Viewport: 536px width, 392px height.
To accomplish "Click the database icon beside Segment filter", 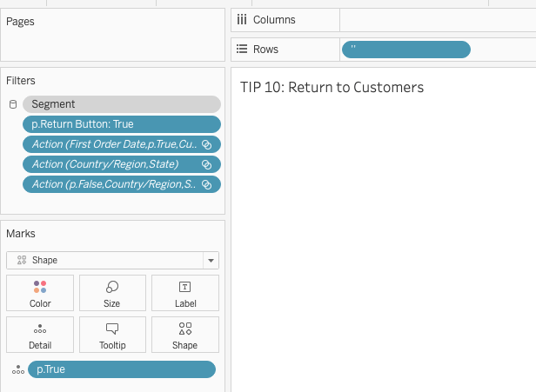I will point(12,104).
